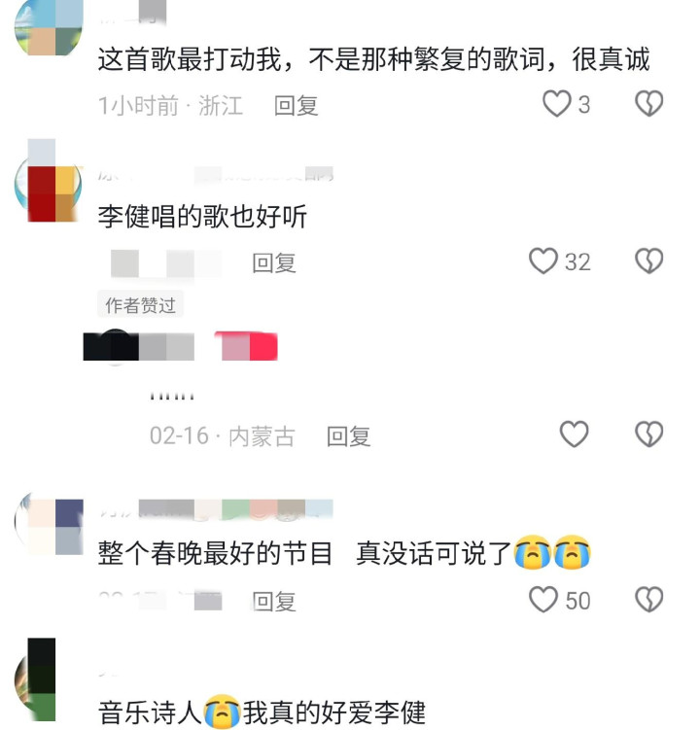Image resolution: width=700 pixels, height=730 pixels.
Task: Dislike the reply from 内蒙古
Action: (649, 434)
